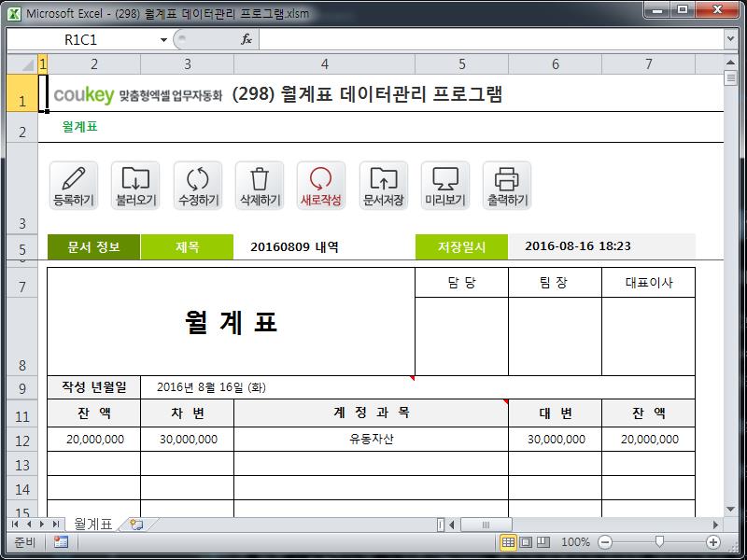Click the 담 당 approval header cell
The width and height of the screenshot is (747, 560).
pos(461,283)
